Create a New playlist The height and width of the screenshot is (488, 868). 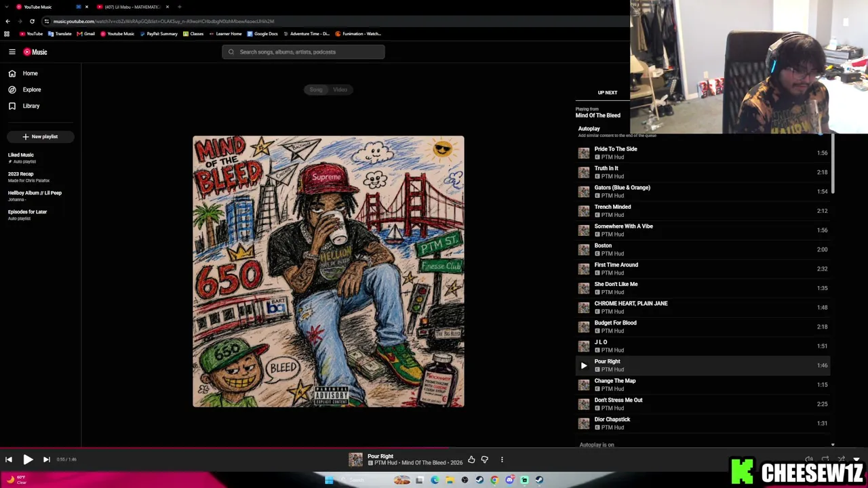click(40, 136)
